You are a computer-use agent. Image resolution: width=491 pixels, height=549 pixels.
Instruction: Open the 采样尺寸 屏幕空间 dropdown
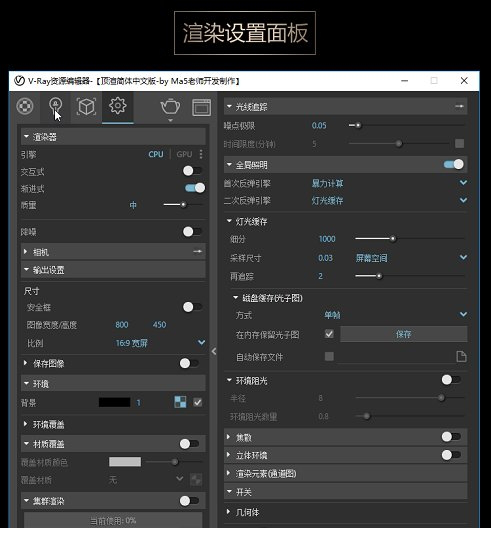tap(463, 257)
